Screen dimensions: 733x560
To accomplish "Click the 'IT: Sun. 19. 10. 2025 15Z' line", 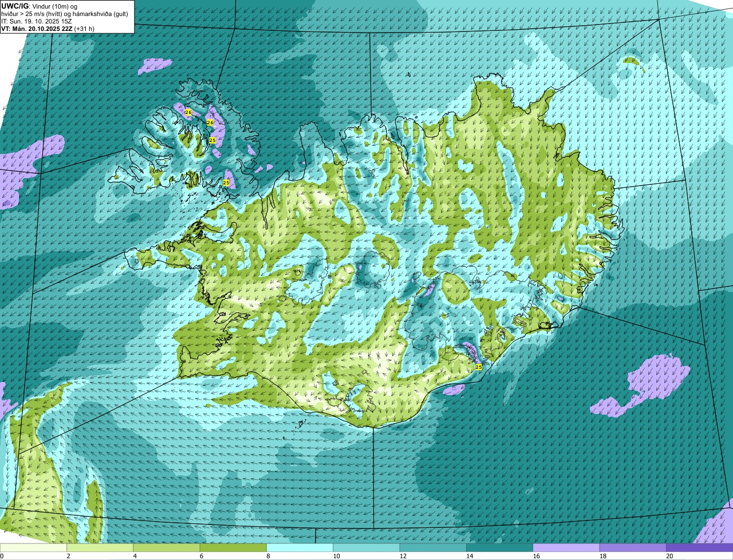I will click(x=38, y=21).
